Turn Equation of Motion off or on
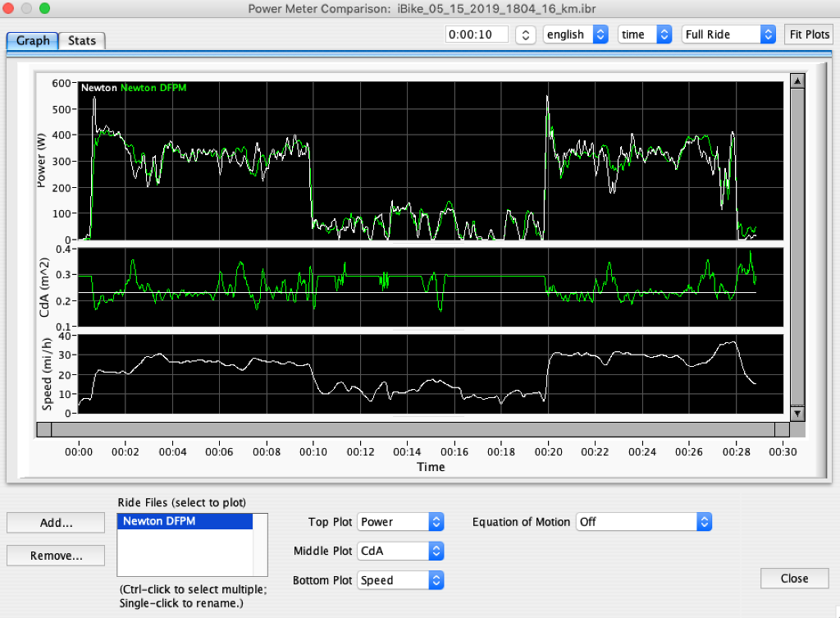840x618 pixels. click(644, 521)
